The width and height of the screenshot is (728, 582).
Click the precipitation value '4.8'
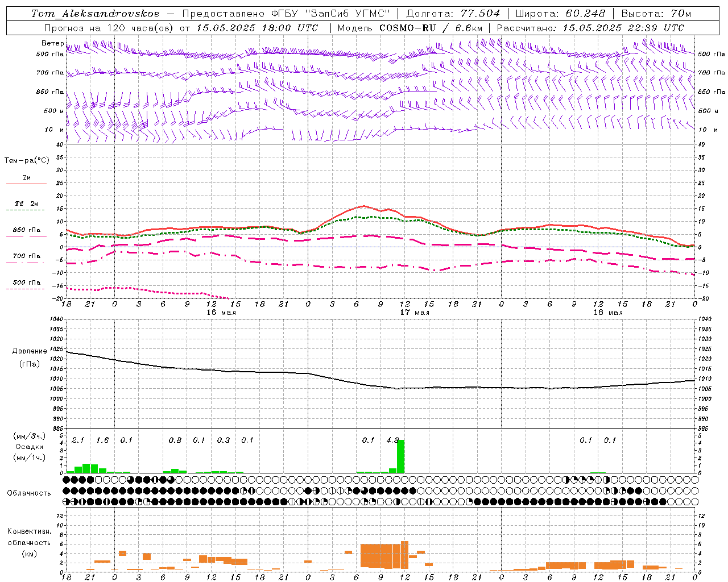[x=392, y=440]
